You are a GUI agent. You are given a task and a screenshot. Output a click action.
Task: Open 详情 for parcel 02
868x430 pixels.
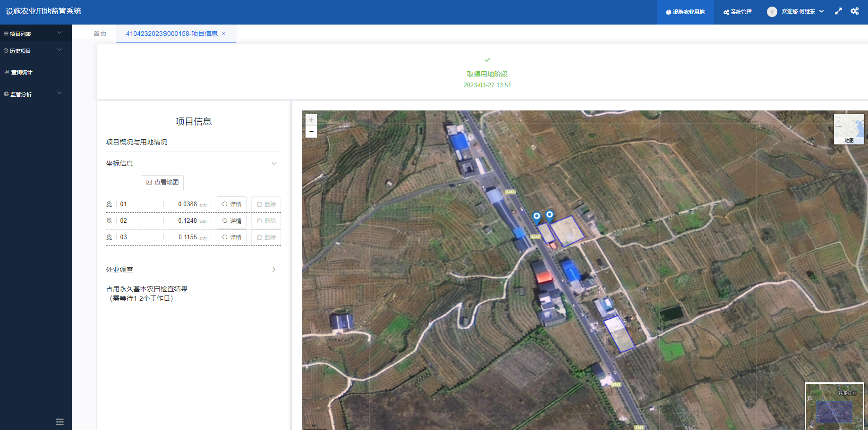click(231, 221)
